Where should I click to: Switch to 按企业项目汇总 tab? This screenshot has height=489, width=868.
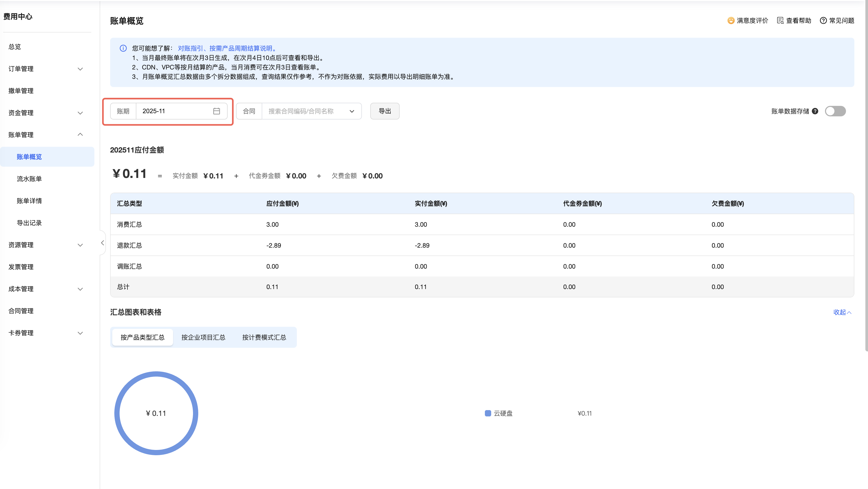click(x=203, y=337)
